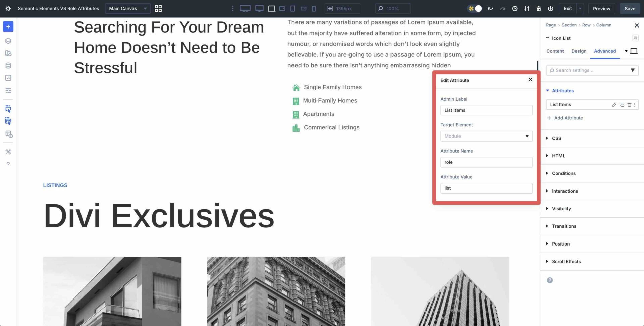Expand the Conditions section

[x=563, y=173]
